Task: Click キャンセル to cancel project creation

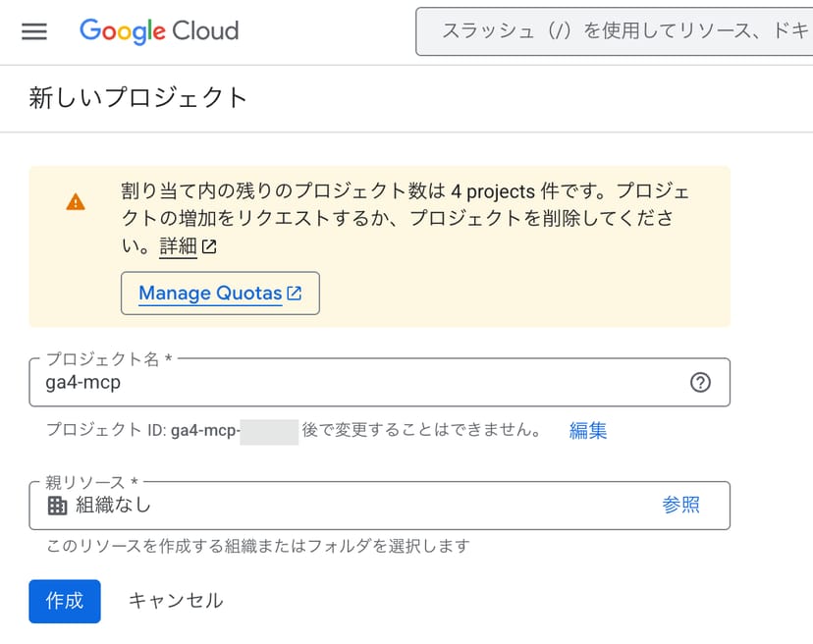Action: click(176, 601)
